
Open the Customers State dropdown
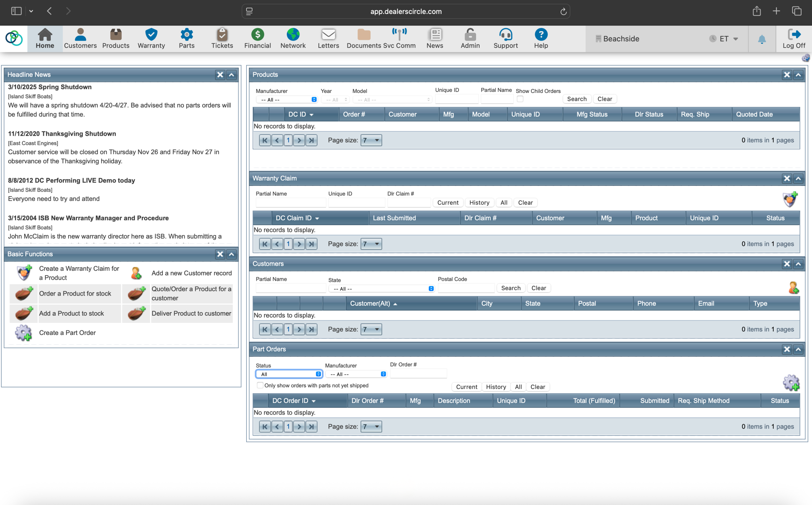pos(381,289)
